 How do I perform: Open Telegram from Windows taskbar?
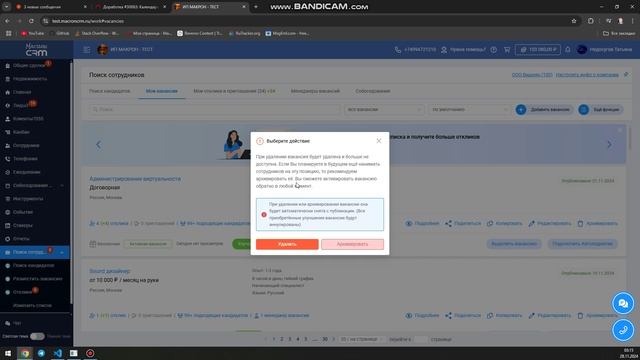(41, 353)
